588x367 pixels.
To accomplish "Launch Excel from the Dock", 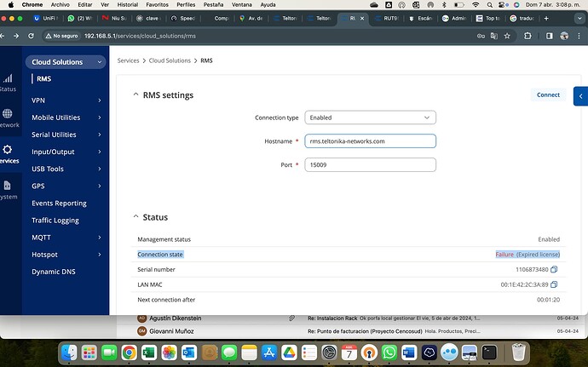I will coord(149,353).
